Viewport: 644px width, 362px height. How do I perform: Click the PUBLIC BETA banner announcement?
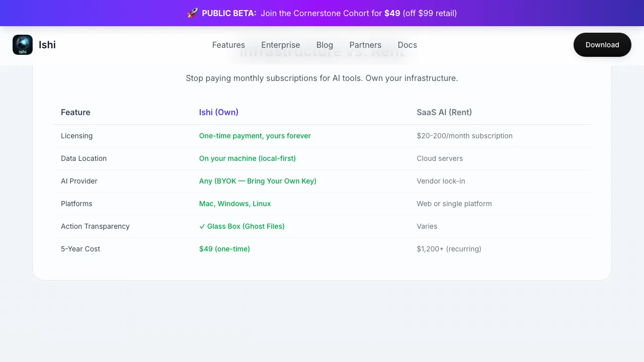[229, 13]
